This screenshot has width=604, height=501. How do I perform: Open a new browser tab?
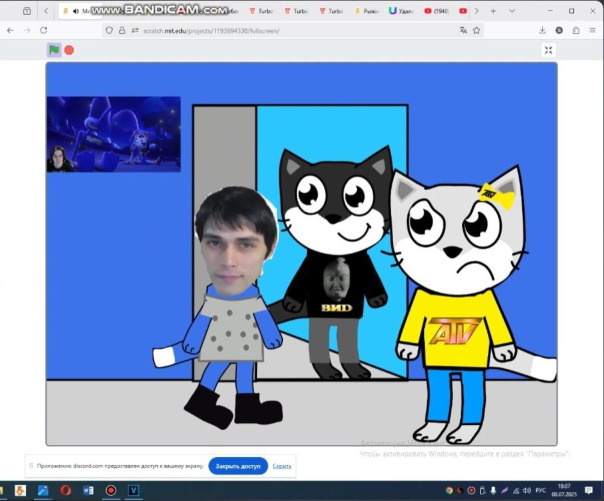pos(493,11)
